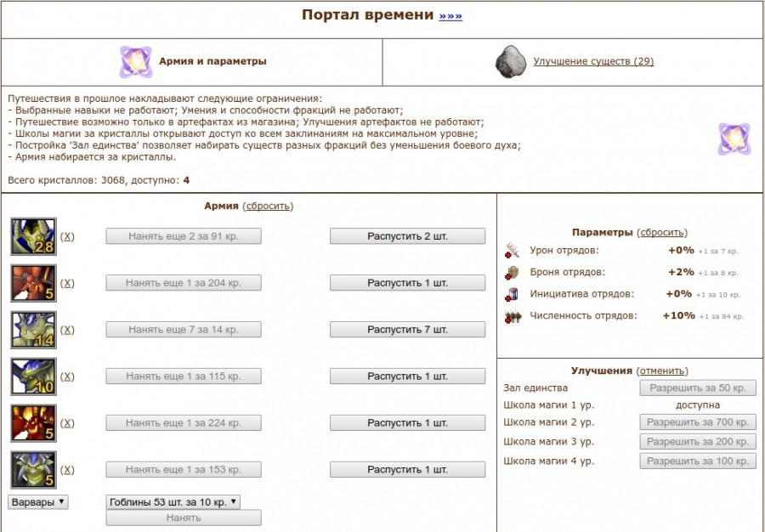Click creature portrait in the "153 кр." hire row
The width and height of the screenshot is (765, 532).
(x=34, y=470)
